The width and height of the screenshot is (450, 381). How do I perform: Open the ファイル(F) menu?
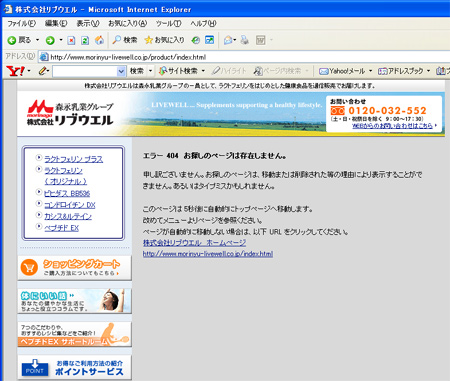pyautogui.click(x=21, y=24)
